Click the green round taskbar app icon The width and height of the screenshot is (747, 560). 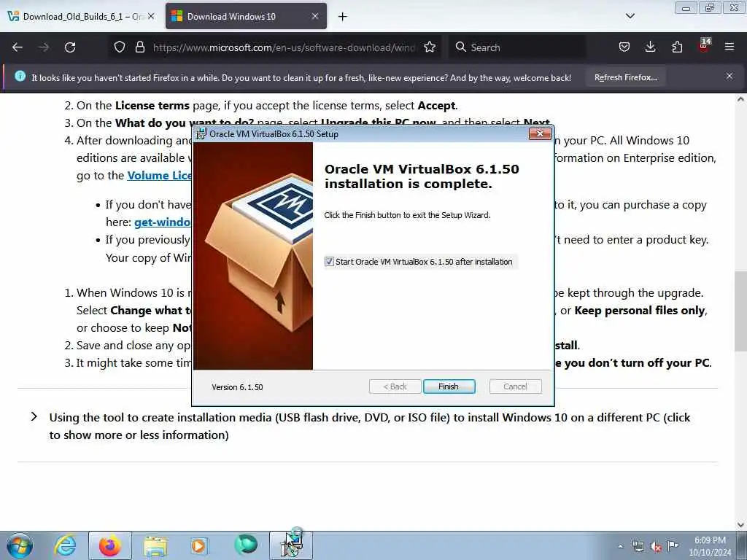tap(246, 545)
